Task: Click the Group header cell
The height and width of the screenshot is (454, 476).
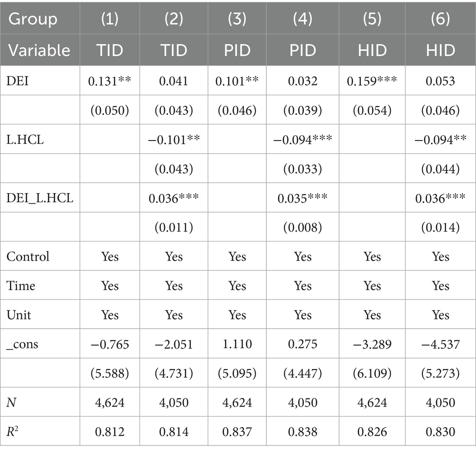Action: (33, 19)
